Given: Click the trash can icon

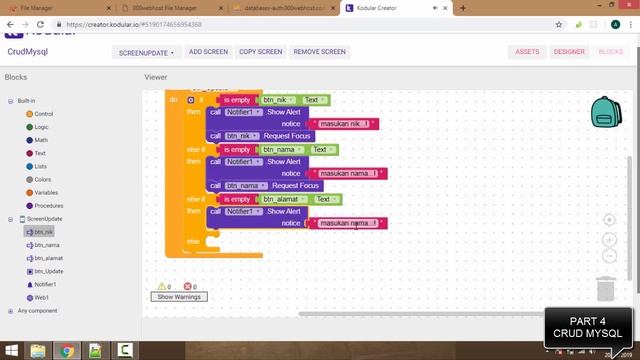Looking at the screenshot, I should pyautogui.click(x=606, y=289).
